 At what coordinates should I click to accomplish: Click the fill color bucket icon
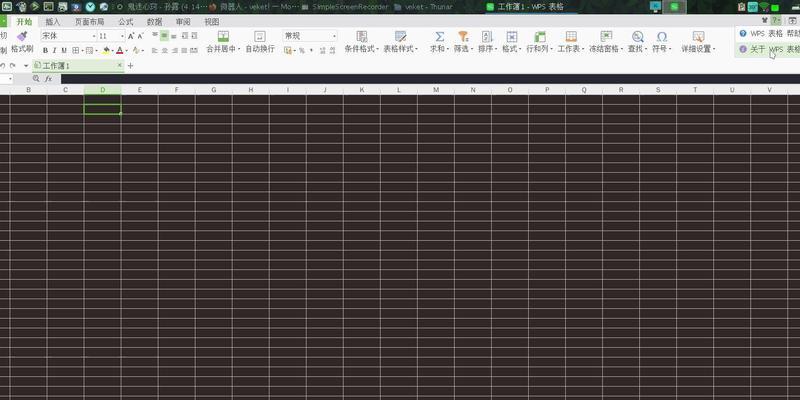tap(106, 51)
